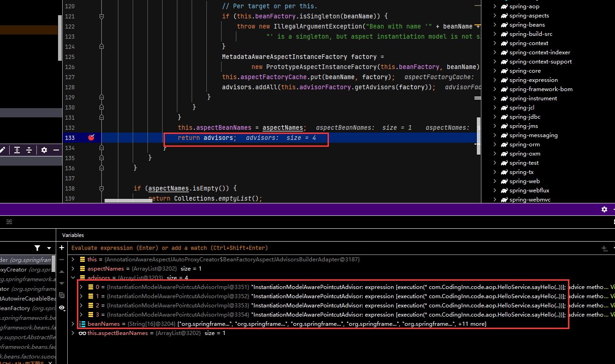Viewport: 615px width, 364px height.
Task: Click the underlined aspectNames on line 132
Action: click(283, 127)
